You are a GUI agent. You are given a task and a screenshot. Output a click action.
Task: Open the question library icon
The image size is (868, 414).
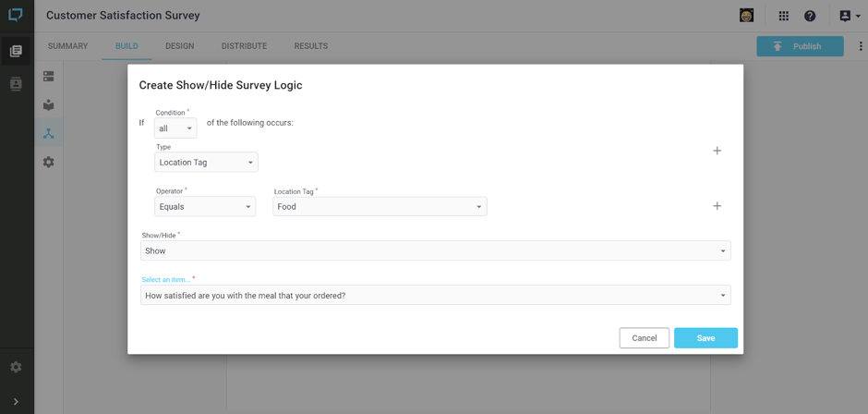click(49, 105)
